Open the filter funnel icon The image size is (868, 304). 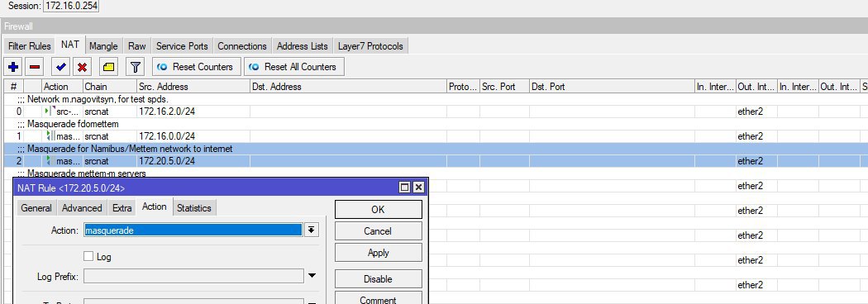point(135,67)
